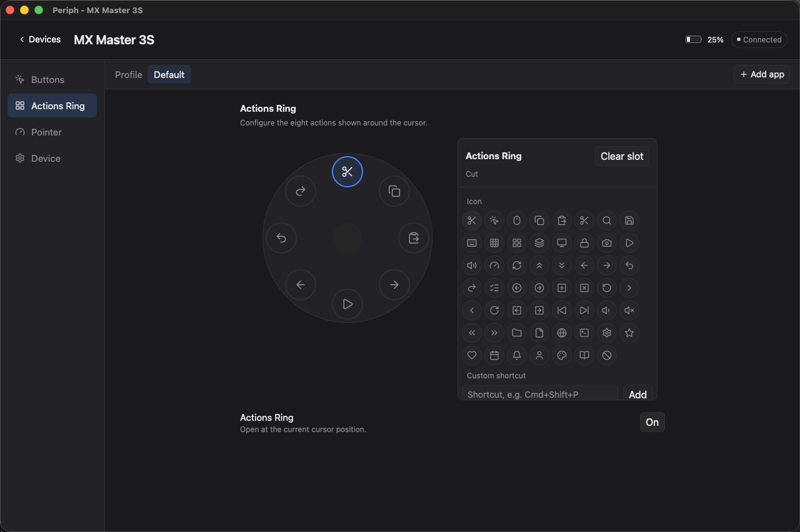Screen dimensions: 800x532
Task: Open the Pointer settings section
Action: [x=52, y=132]
